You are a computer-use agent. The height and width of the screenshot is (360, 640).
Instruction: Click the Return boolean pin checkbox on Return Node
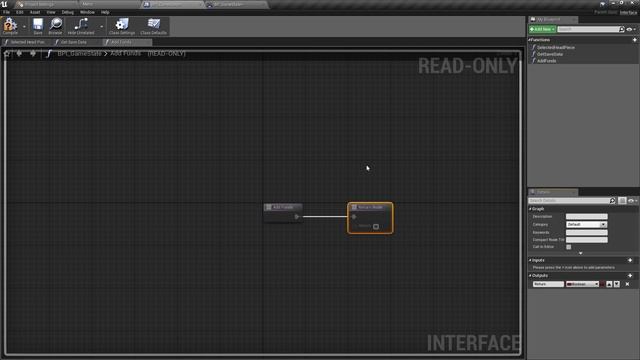pyautogui.click(x=376, y=226)
